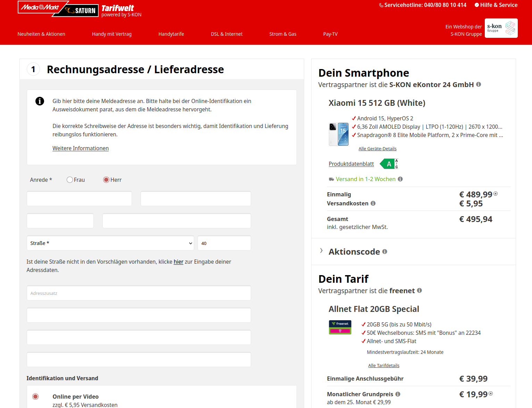Click the Xiaomi 15 phone thumbnail
532x408 pixels.
click(339, 134)
